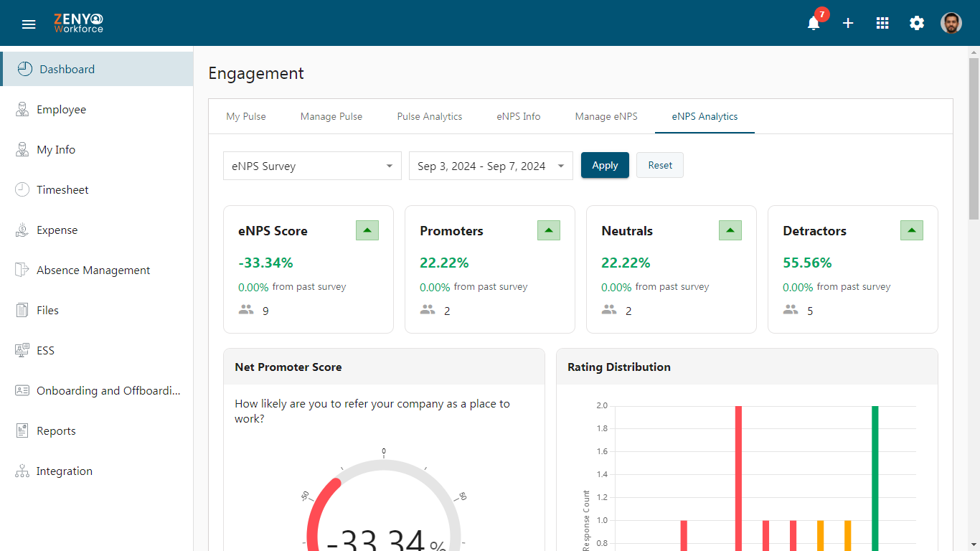Click the Files document icon
Screen dimensions: 980x551
[22, 310]
